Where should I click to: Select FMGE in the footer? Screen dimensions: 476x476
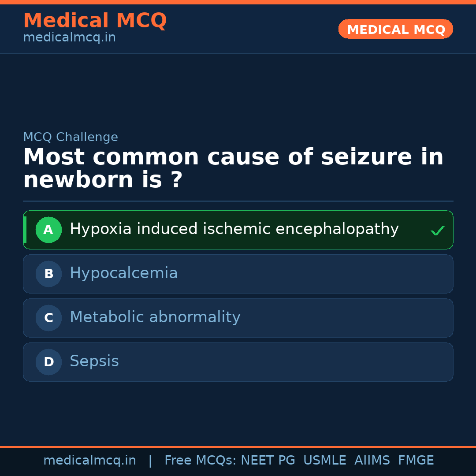tap(416, 461)
